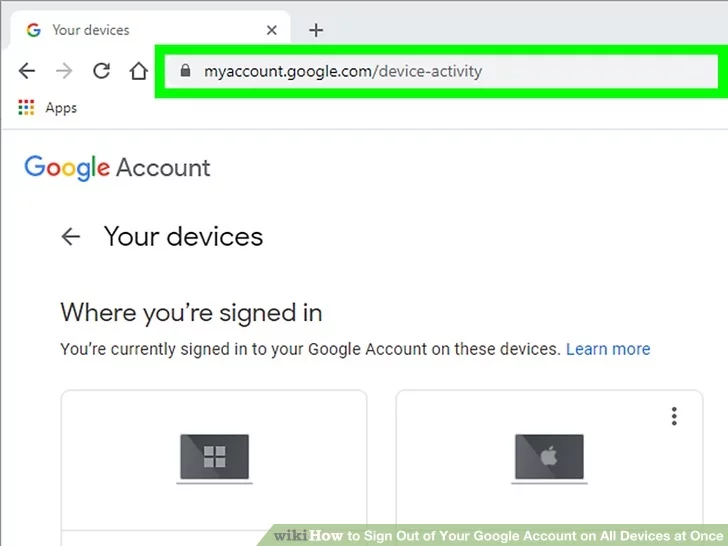Open the Learn more link

(608, 349)
